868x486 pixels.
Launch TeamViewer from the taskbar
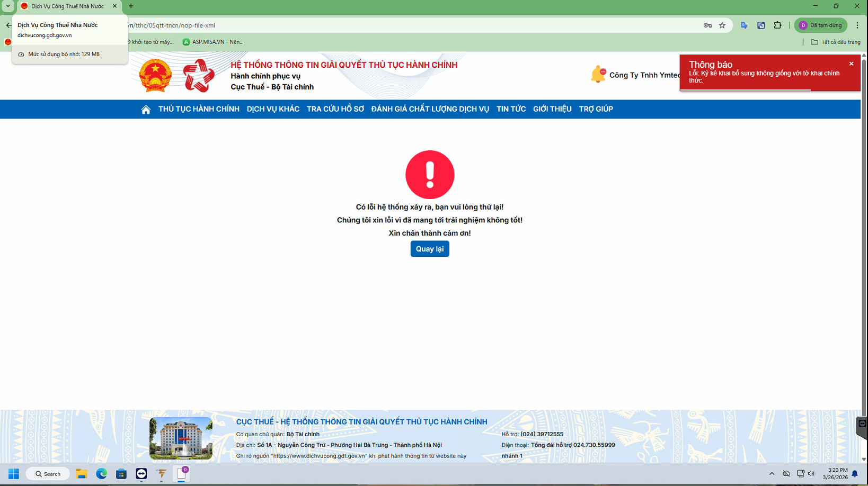pos(141,474)
